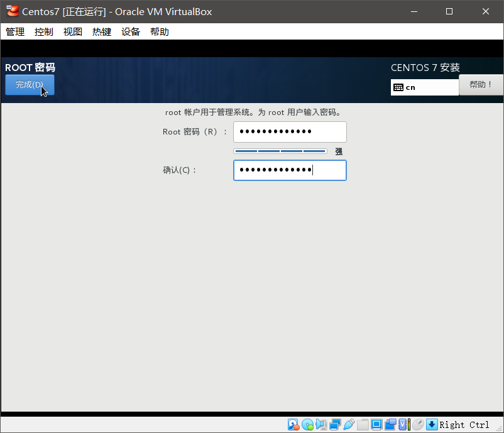Click the network adapters status icon
504x433 pixels.
click(335, 425)
